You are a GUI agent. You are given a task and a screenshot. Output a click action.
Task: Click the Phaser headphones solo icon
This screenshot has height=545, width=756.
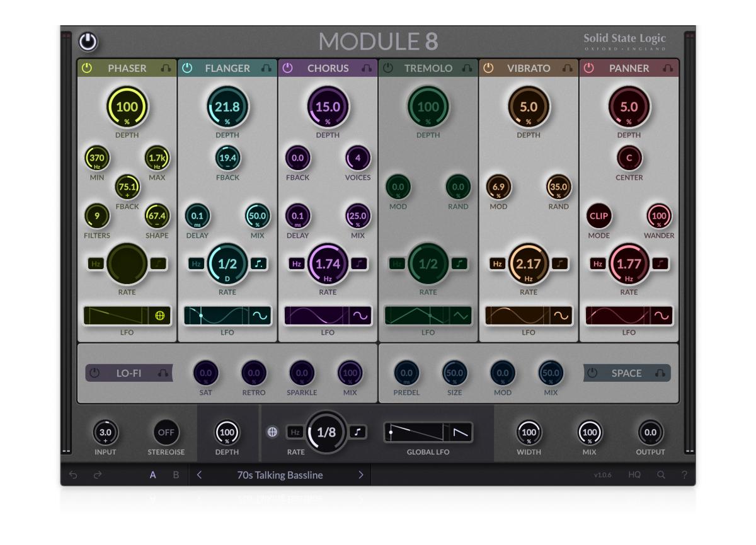coord(166,68)
